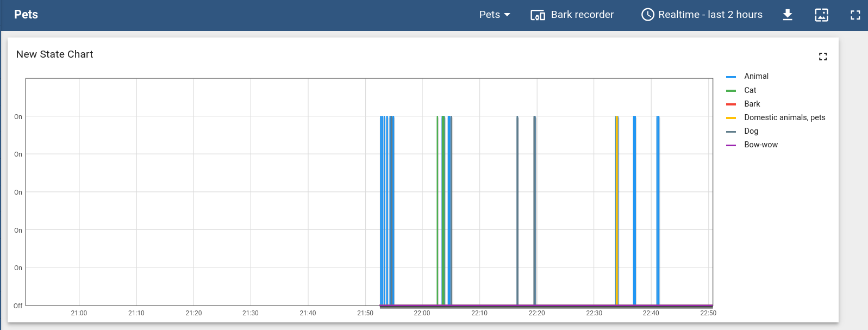Image resolution: width=868 pixels, height=330 pixels.
Task: Click the New State Chart widget title
Action: (54, 54)
